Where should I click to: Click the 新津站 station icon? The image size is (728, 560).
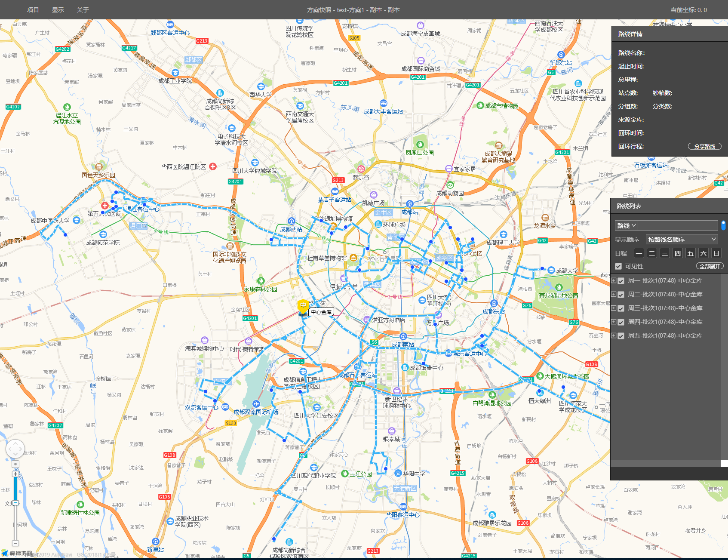(155, 542)
